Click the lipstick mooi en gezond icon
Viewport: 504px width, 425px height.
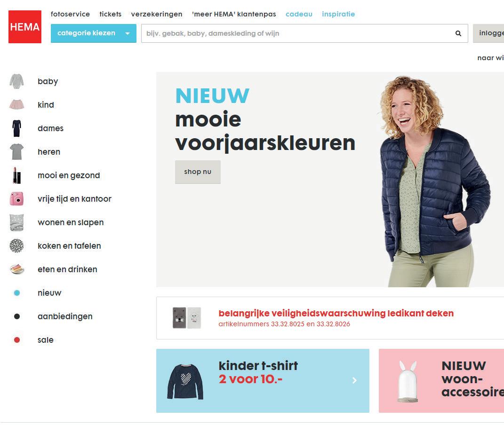point(17,175)
